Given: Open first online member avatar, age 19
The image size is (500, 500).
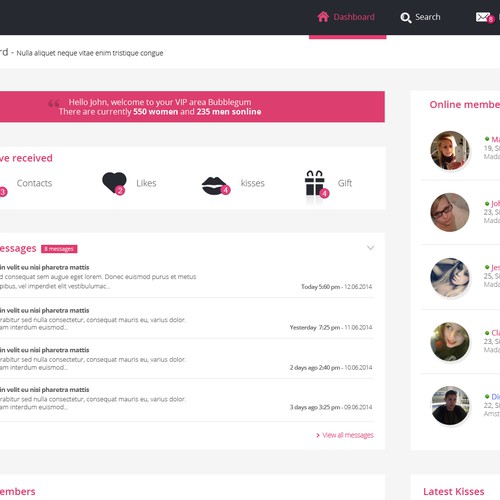Looking at the screenshot, I should 450,150.
